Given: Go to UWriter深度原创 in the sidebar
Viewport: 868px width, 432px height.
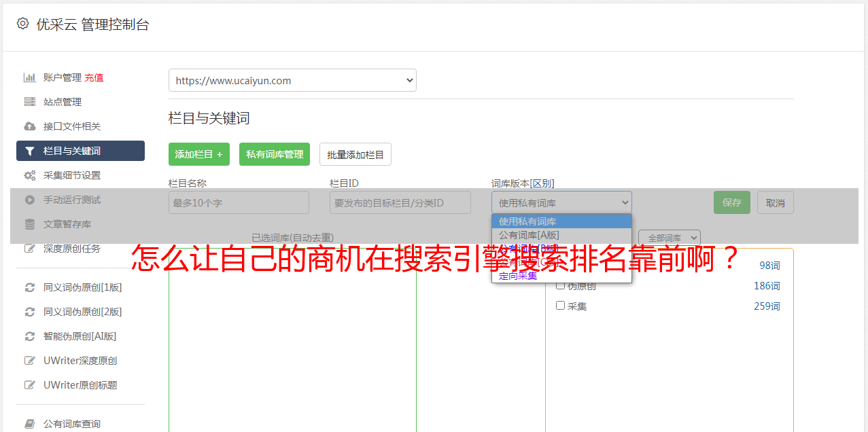Looking at the screenshot, I should [80, 361].
